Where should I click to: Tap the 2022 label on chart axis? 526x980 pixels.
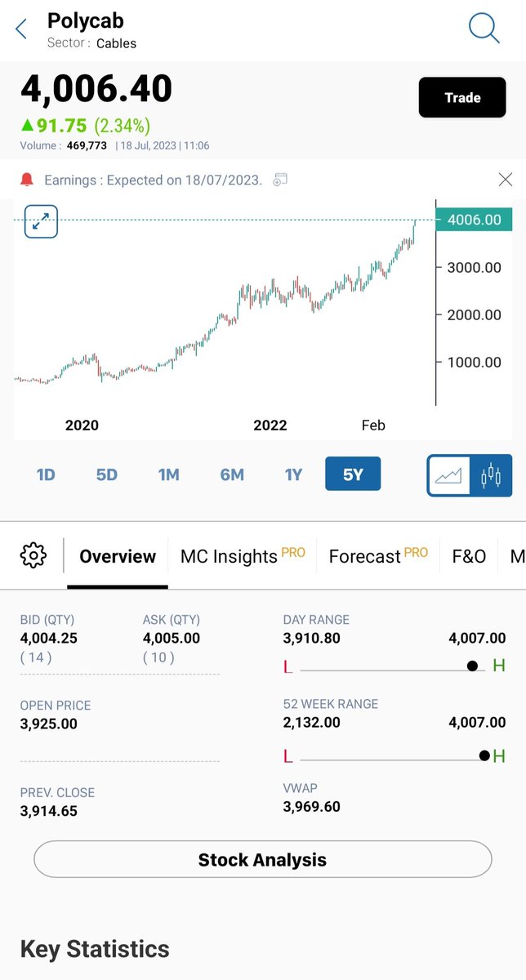point(270,425)
